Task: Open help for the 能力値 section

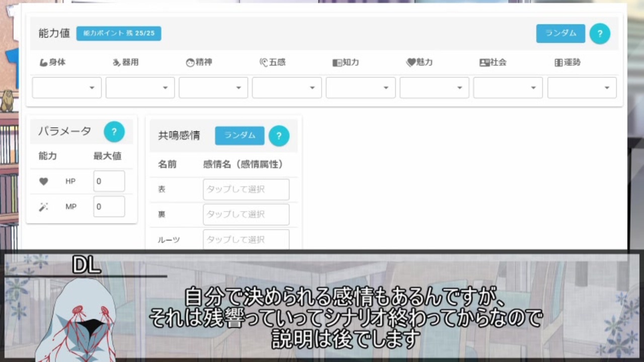Action: click(600, 34)
